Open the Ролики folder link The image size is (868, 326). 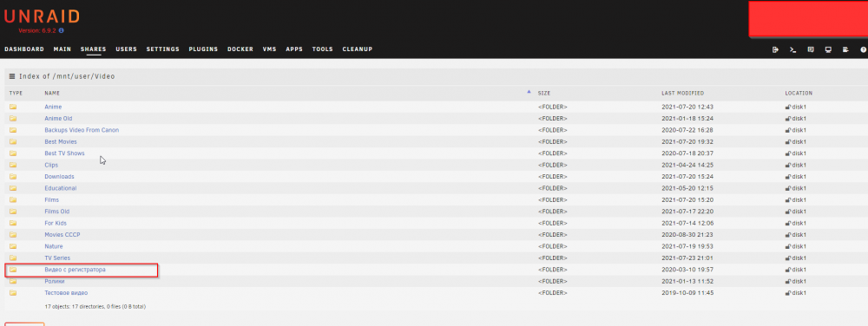coord(54,281)
